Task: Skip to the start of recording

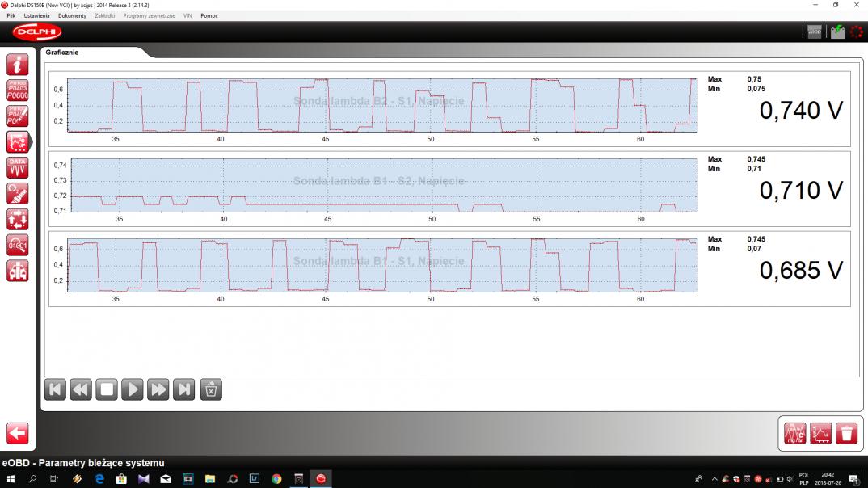Action: (x=55, y=389)
